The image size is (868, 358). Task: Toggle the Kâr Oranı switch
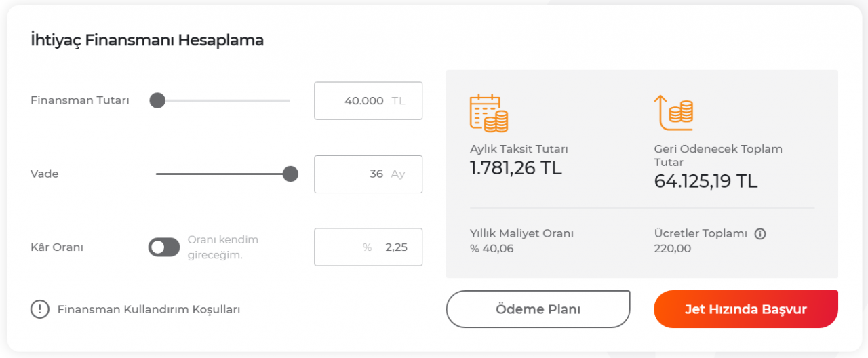(x=164, y=247)
